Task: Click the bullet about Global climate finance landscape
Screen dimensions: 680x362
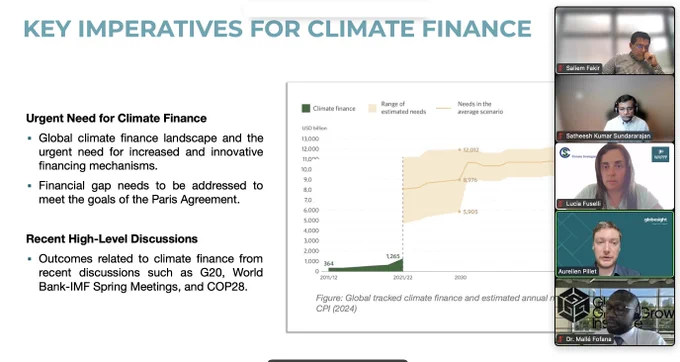Action: click(x=150, y=152)
